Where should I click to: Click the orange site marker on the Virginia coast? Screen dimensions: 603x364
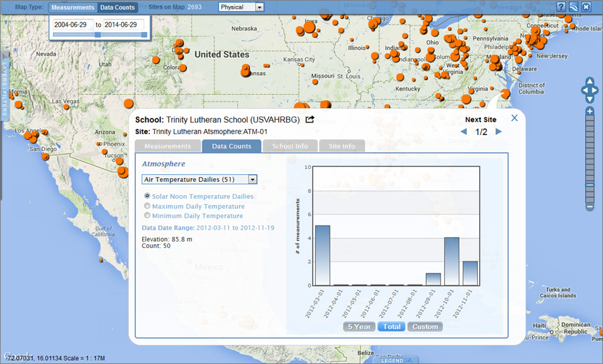[x=505, y=94]
